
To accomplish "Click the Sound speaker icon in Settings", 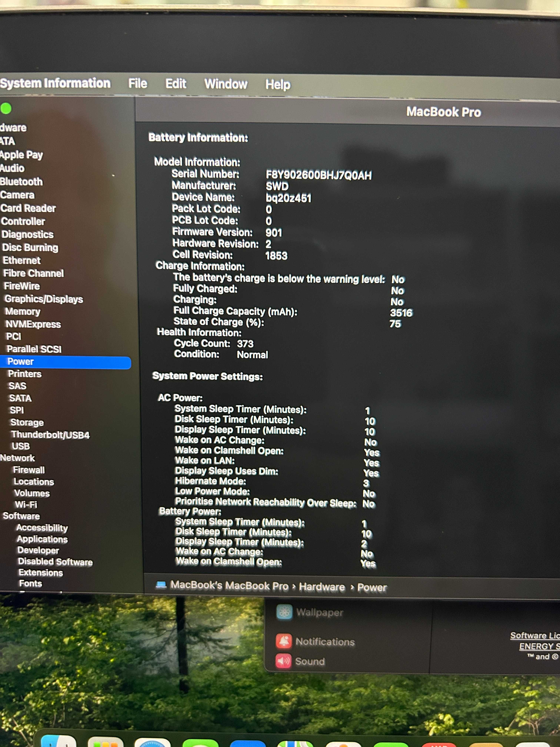I will point(283,661).
